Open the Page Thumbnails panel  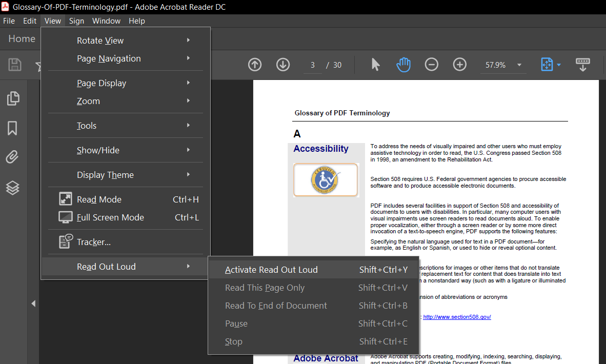[13, 98]
